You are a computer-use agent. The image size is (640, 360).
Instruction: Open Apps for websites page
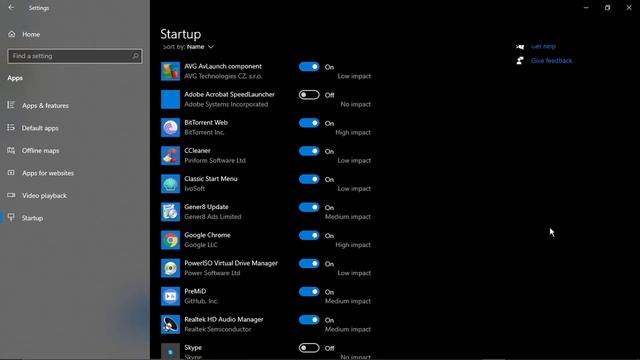pos(48,173)
